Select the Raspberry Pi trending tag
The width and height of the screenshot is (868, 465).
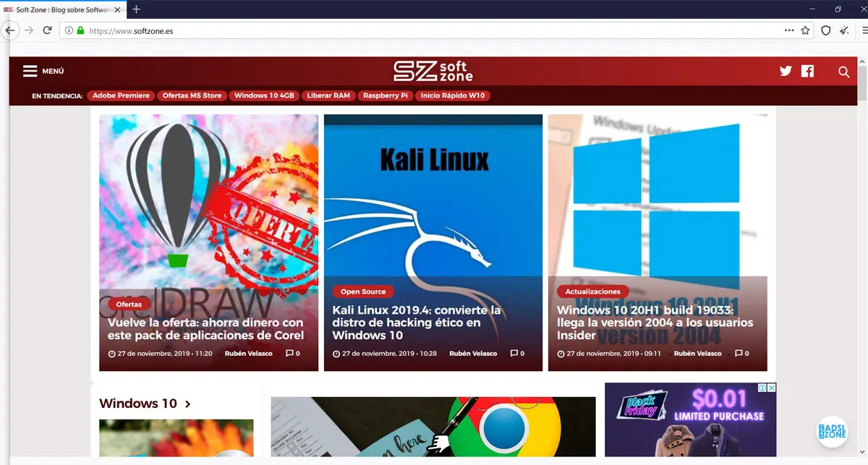pyautogui.click(x=386, y=95)
